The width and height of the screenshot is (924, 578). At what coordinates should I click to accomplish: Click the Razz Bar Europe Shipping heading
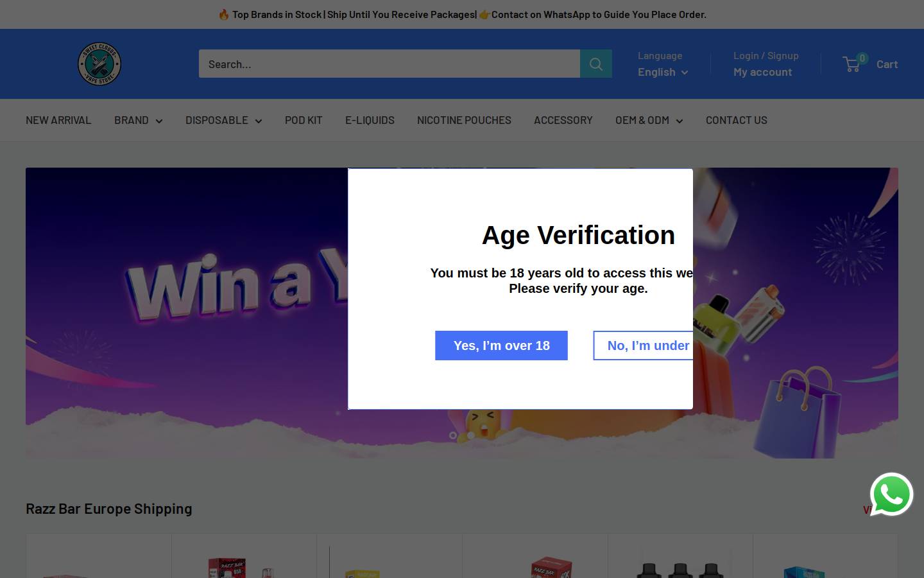109,508
